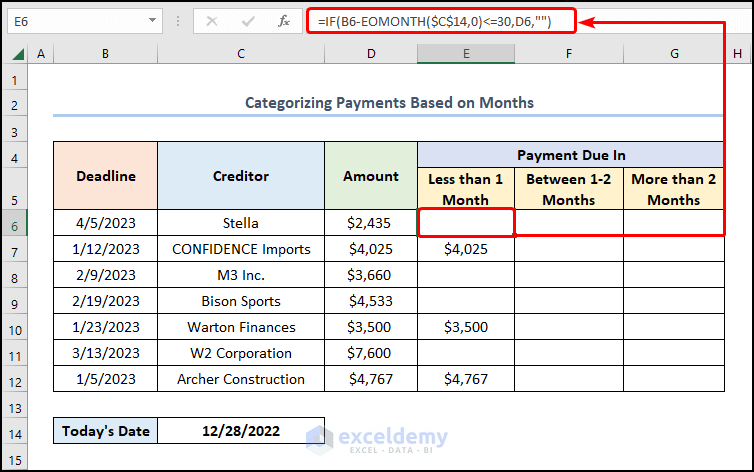Expand the Name Box dropdown arrow
Viewport: 754px width, 472px height.
coord(152,21)
